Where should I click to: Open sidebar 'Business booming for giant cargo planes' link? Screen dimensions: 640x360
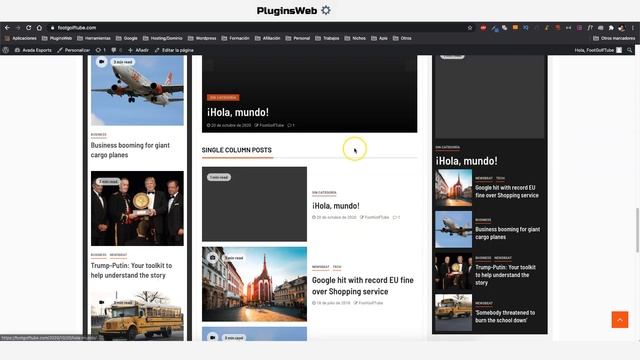[508, 233]
